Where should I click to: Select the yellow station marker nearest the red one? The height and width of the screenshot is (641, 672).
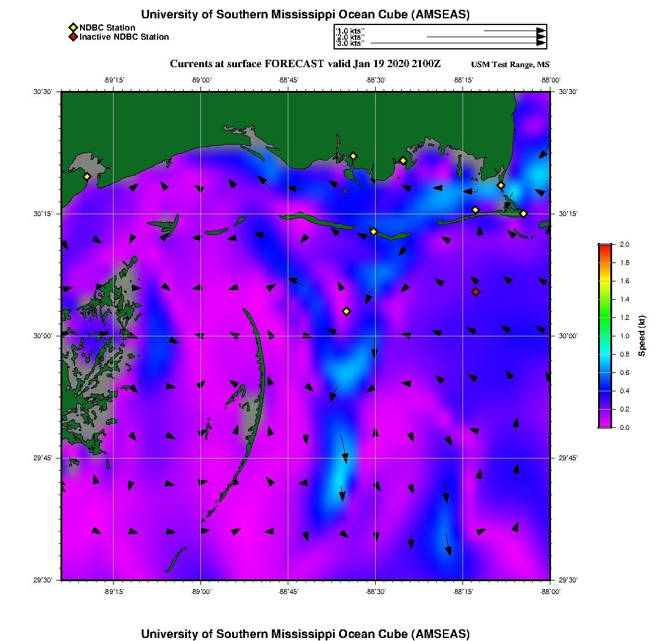pyautogui.click(x=475, y=210)
